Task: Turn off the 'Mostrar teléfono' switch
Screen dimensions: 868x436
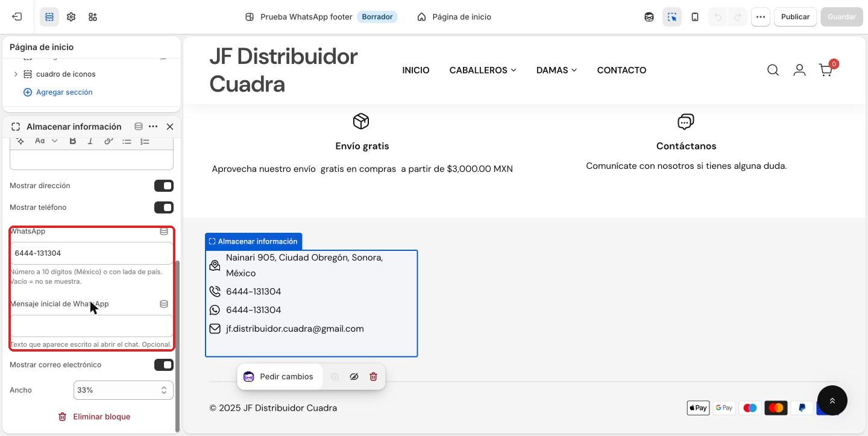Action: (164, 207)
